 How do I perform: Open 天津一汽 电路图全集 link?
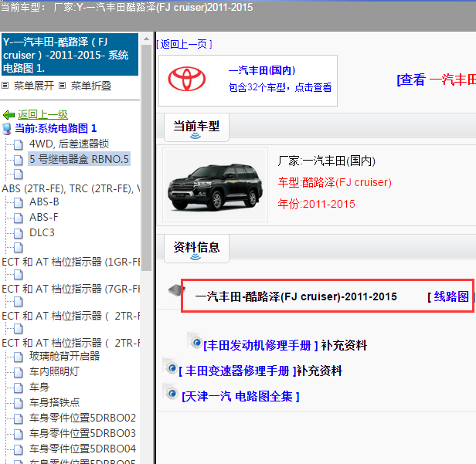(x=240, y=396)
